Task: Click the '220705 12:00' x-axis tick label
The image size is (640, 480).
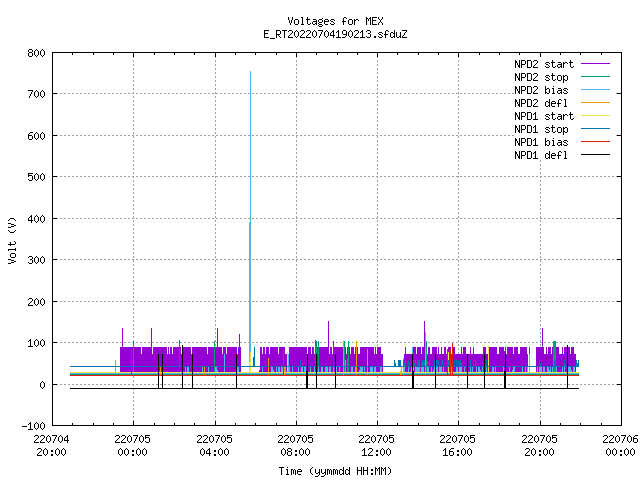Action: [x=376, y=446]
